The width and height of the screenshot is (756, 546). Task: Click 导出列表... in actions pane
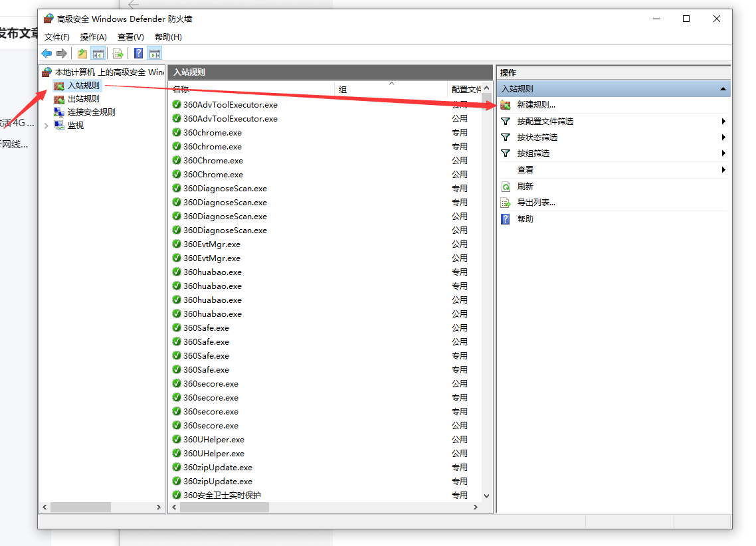tap(536, 203)
